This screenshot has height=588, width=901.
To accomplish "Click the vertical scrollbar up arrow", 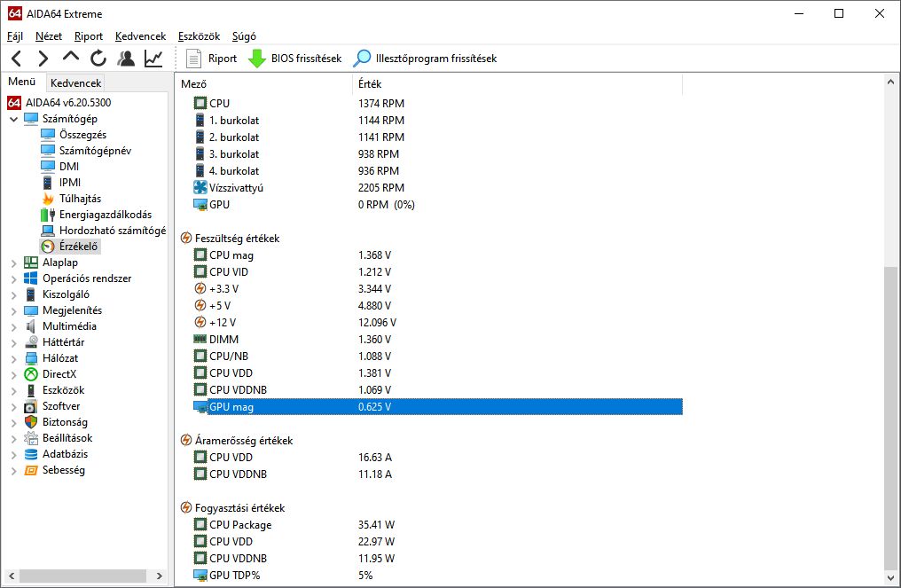I will pos(890,82).
